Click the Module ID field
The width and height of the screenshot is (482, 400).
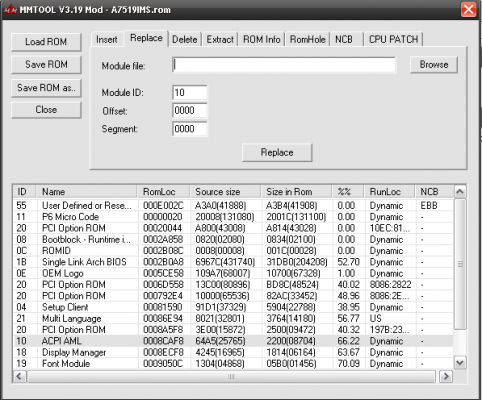coord(190,92)
